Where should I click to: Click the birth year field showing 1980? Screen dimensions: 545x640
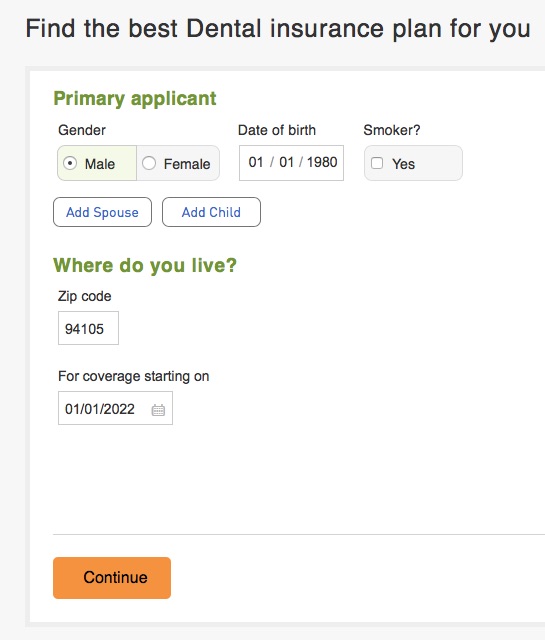click(x=322, y=162)
